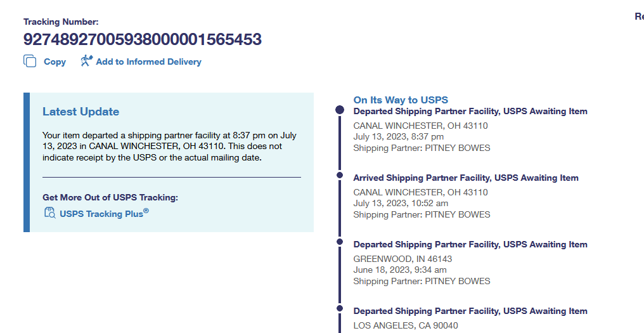Click the Copy icon beside tracking number
The image size is (644, 333).
click(x=30, y=62)
